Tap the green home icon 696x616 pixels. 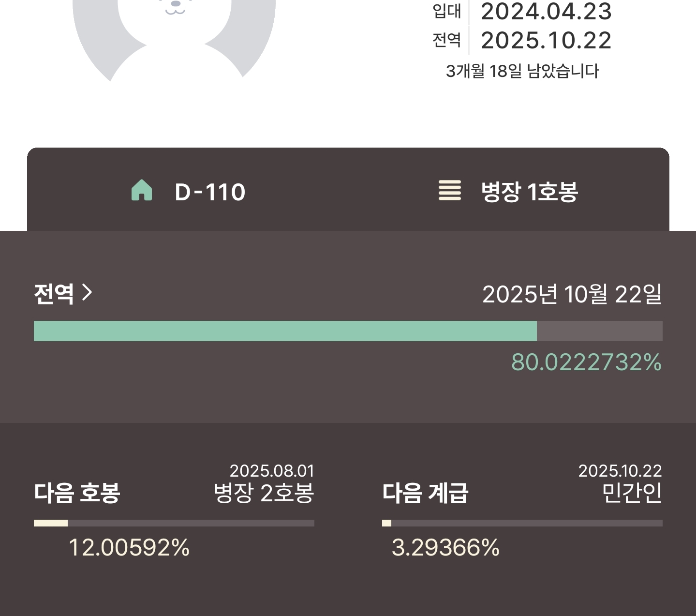tap(142, 190)
